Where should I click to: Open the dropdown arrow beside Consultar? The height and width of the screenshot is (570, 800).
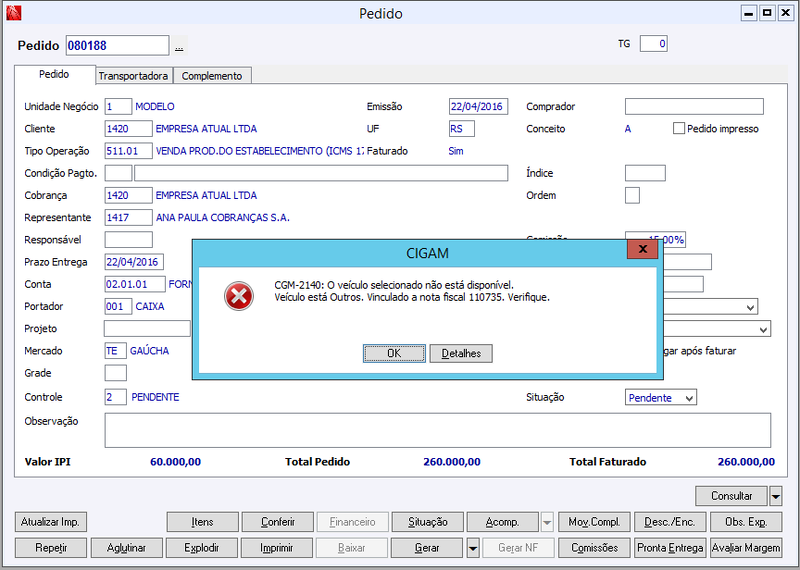point(776,495)
